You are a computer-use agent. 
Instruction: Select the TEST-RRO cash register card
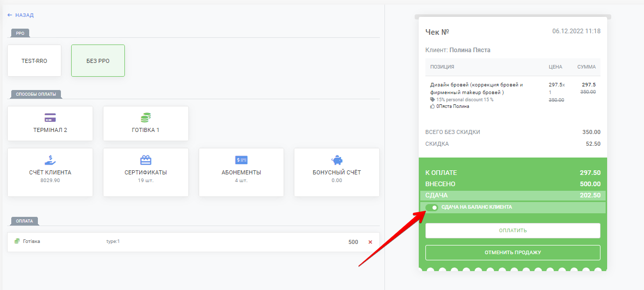pyautogui.click(x=34, y=61)
